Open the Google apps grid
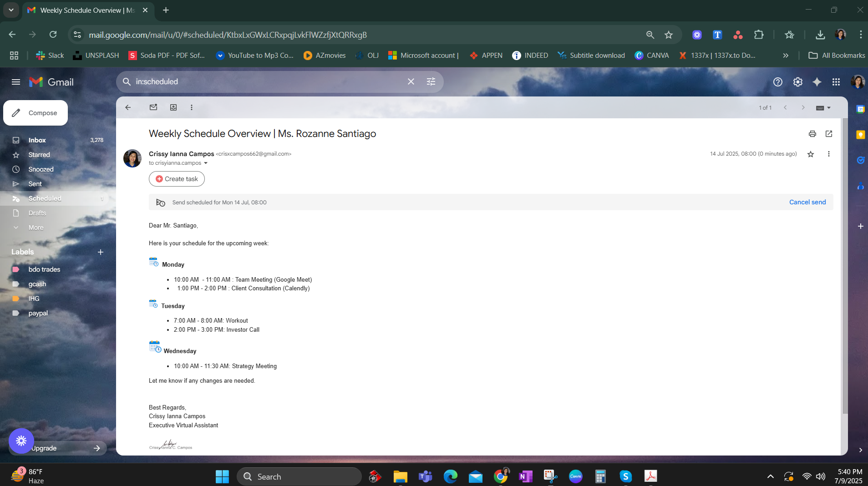This screenshot has width=868, height=486. [836, 82]
